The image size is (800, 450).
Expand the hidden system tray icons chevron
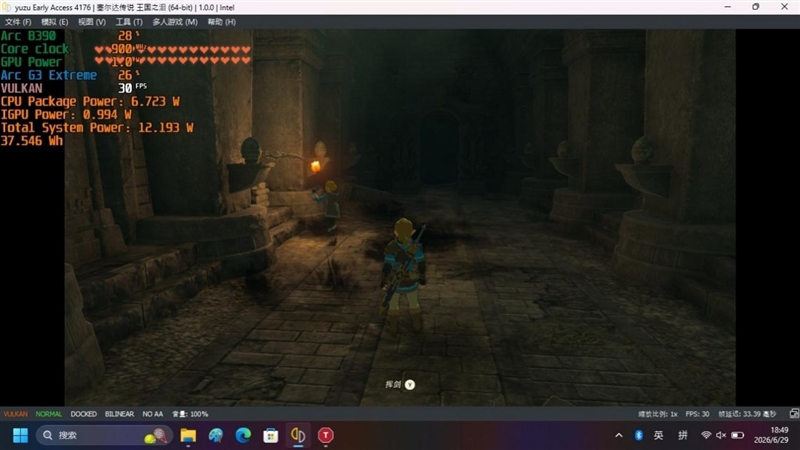point(619,435)
